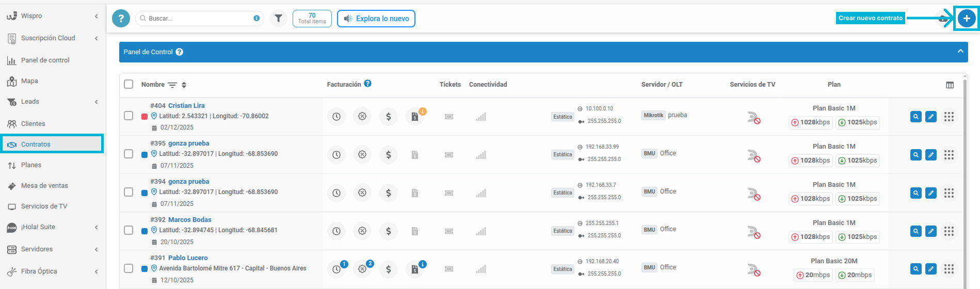Click TV service disabled icon for Marcos Bodas
The width and height of the screenshot is (980, 289).
coord(754,232)
